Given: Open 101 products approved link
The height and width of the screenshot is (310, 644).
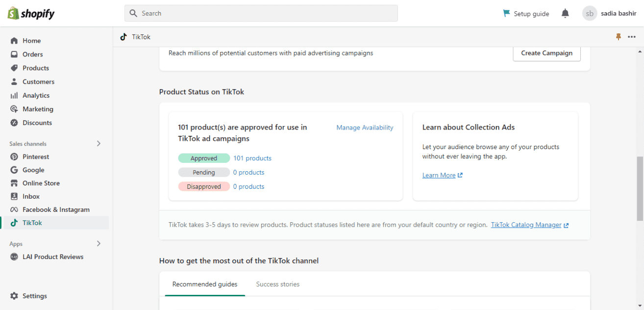Looking at the screenshot, I should 252,158.
